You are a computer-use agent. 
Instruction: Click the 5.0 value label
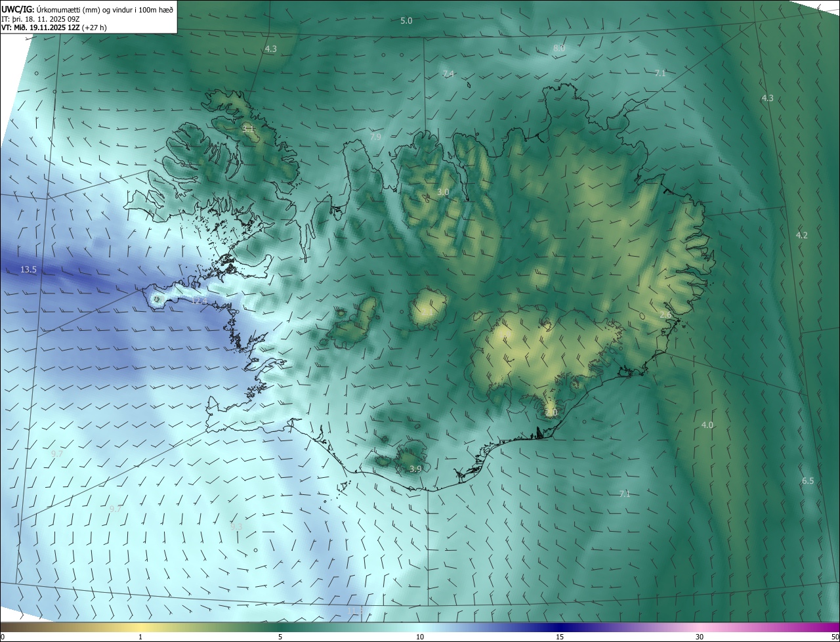coord(406,21)
